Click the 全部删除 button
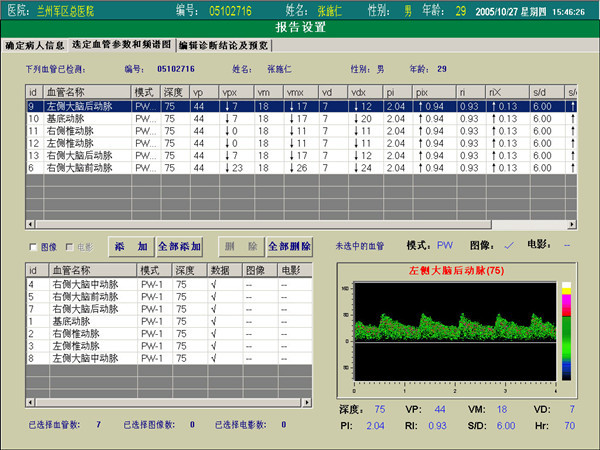The height and width of the screenshot is (450, 600). click(289, 246)
